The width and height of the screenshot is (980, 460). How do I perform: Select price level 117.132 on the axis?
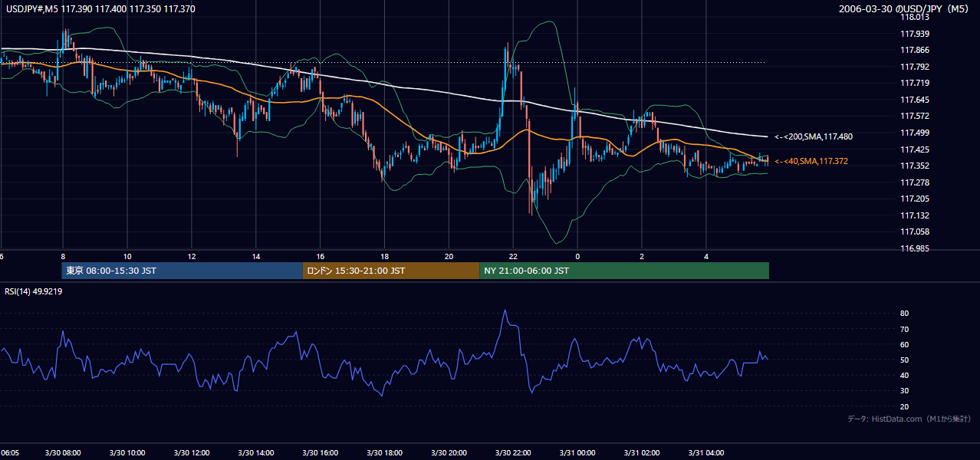pyautogui.click(x=916, y=215)
